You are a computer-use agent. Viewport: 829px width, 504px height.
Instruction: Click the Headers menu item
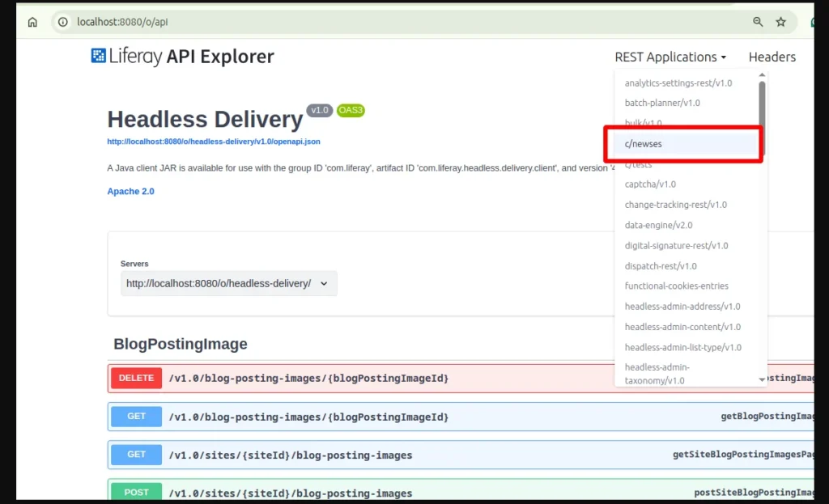772,57
